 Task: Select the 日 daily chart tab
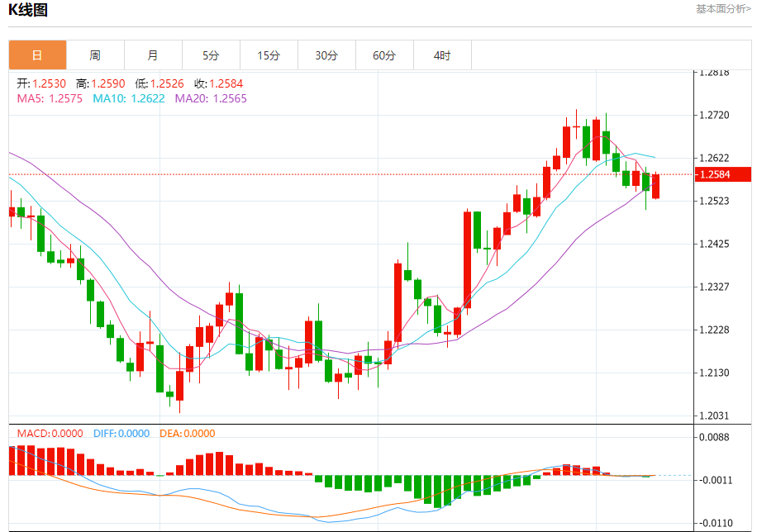[38, 55]
